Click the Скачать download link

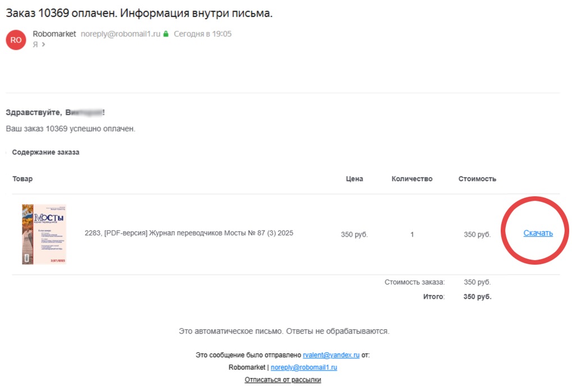click(538, 233)
